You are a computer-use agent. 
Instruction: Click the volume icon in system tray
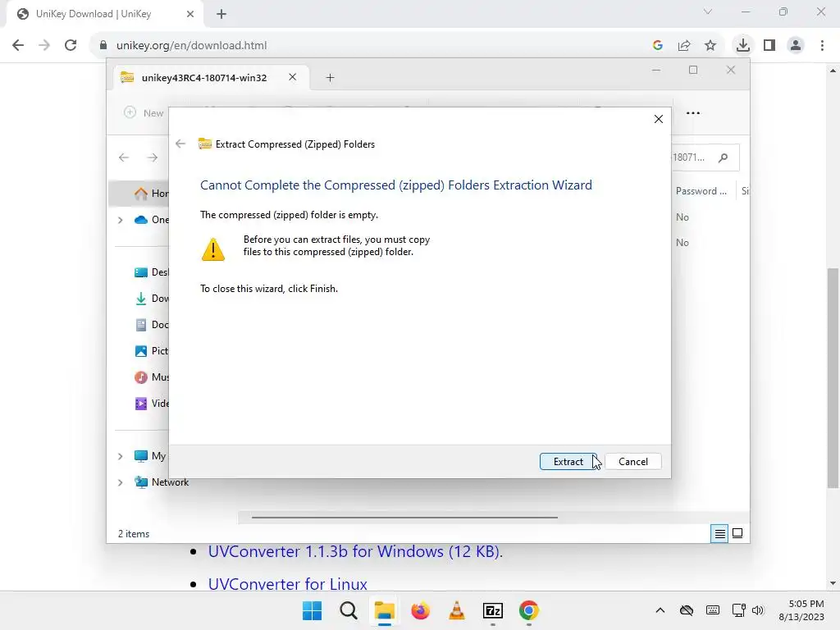(x=757, y=610)
